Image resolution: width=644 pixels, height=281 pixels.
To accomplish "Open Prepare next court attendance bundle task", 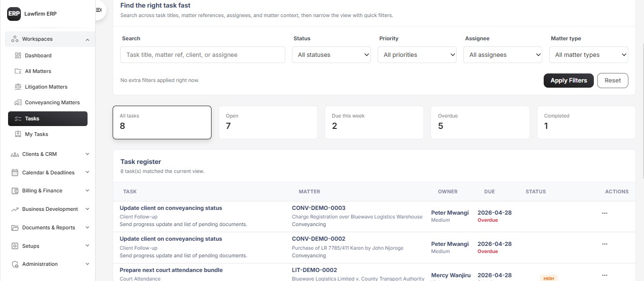I will 171,270.
